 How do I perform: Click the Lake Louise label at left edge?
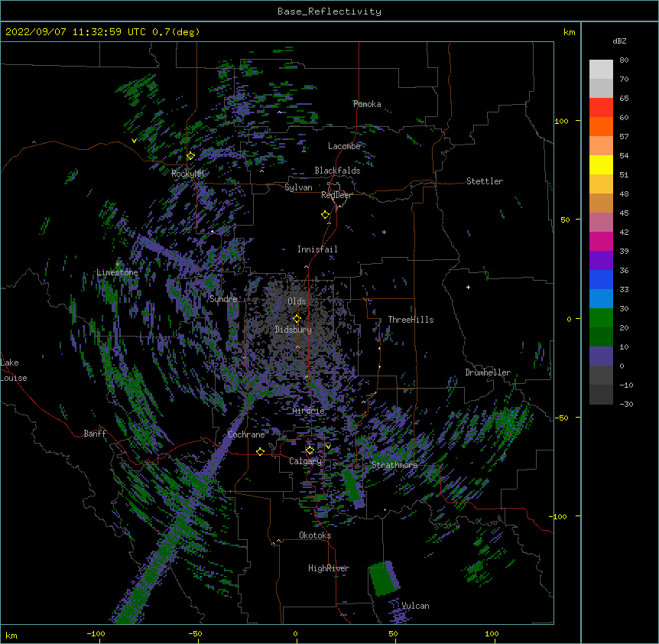point(14,371)
